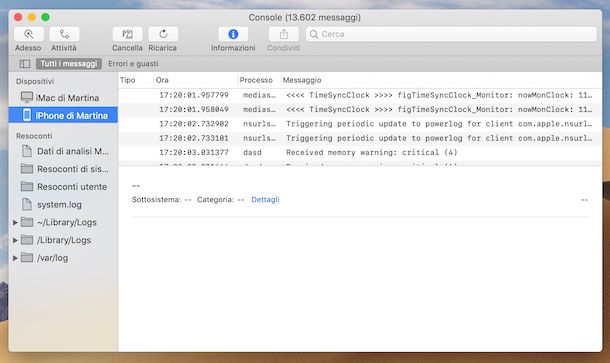The width and height of the screenshot is (610, 363).
Task: Switch to Errori e guasti filter
Action: pyautogui.click(x=133, y=64)
